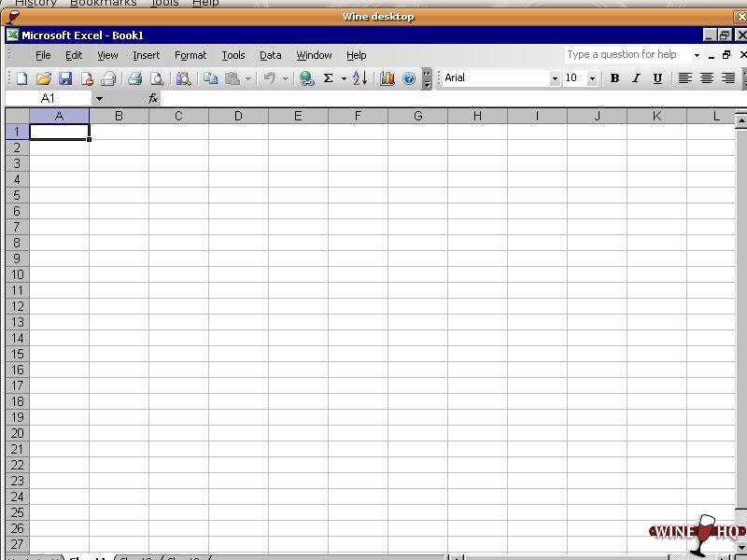
Task: Click the Name Box showing A1
Action: point(48,99)
